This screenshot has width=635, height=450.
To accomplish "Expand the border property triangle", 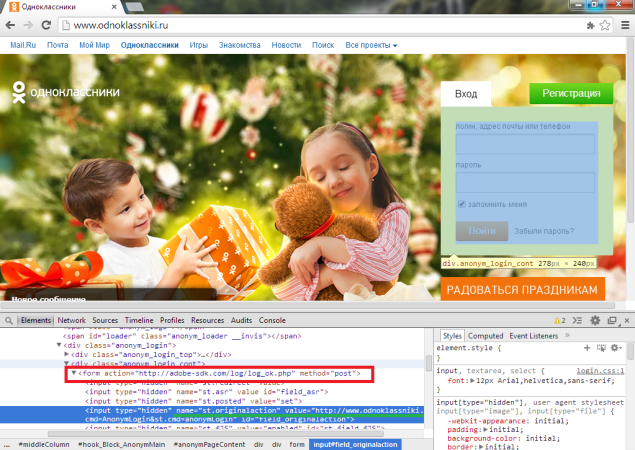I will [x=481, y=447].
